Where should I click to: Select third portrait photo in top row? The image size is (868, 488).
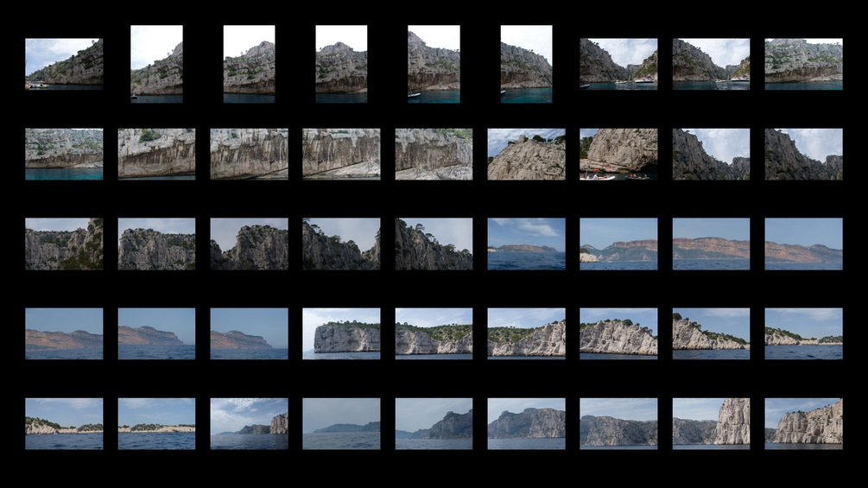click(x=341, y=64)
